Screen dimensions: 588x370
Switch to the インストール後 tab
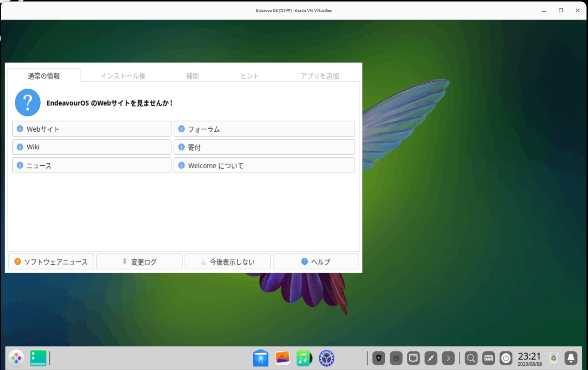pyautogui.click(x=123, y=76)
